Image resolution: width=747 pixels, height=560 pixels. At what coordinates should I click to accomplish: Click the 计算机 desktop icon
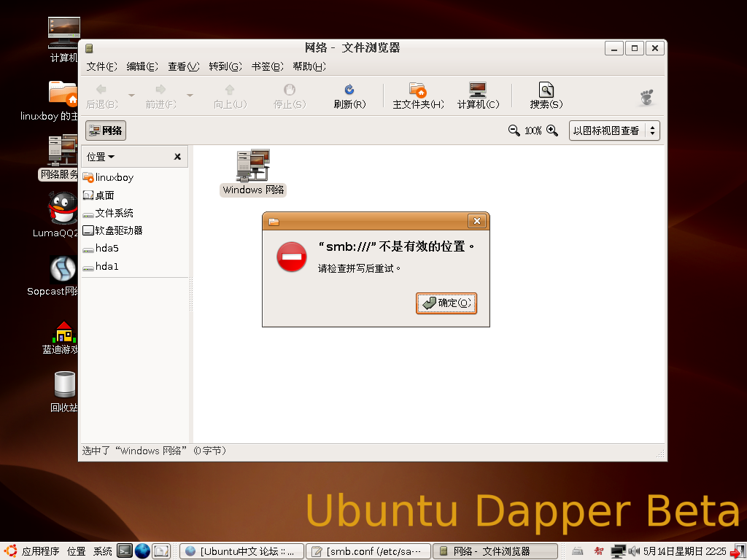[64, 32]
